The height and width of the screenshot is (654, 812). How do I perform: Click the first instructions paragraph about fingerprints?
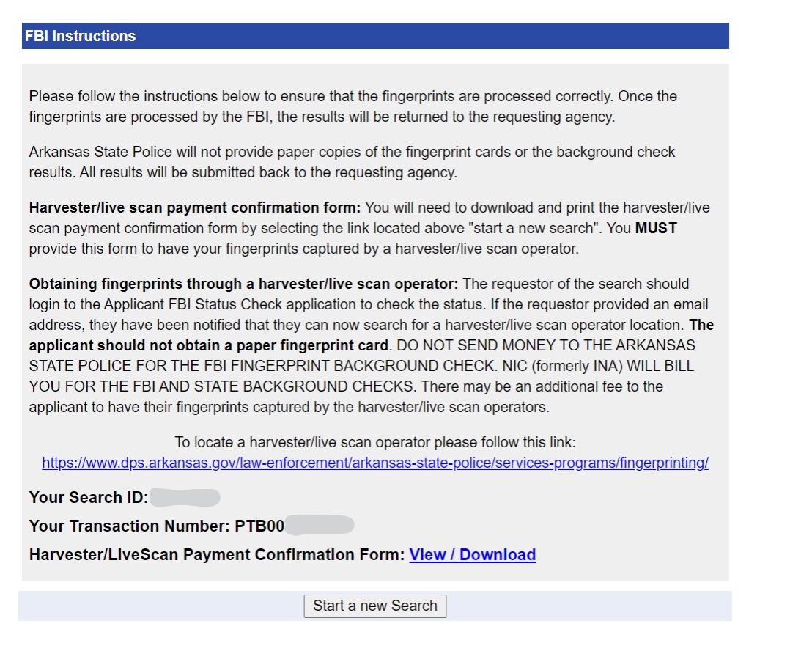352,105
